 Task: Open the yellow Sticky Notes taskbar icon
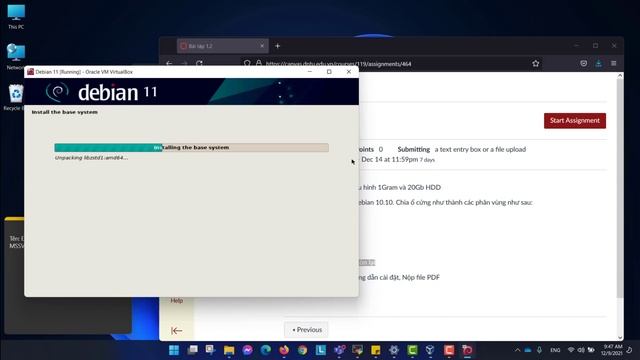(376, 350)
